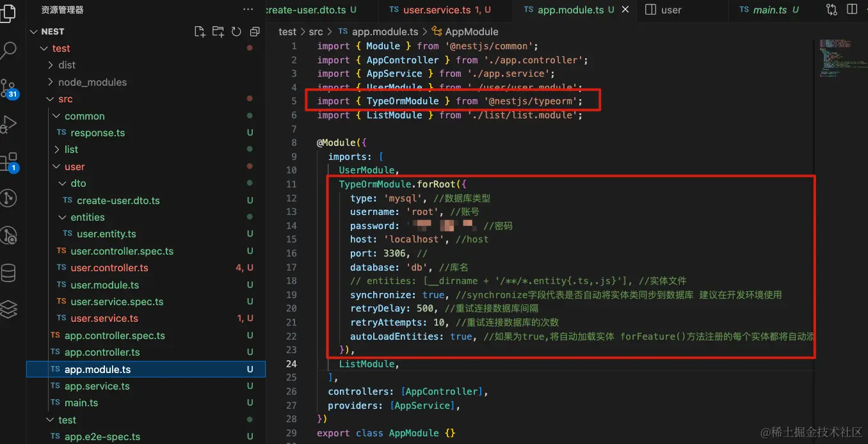Click 'export class AppModule {}' line
The height and width of the screenshot is (444, 868).
[x=386, y=433]
